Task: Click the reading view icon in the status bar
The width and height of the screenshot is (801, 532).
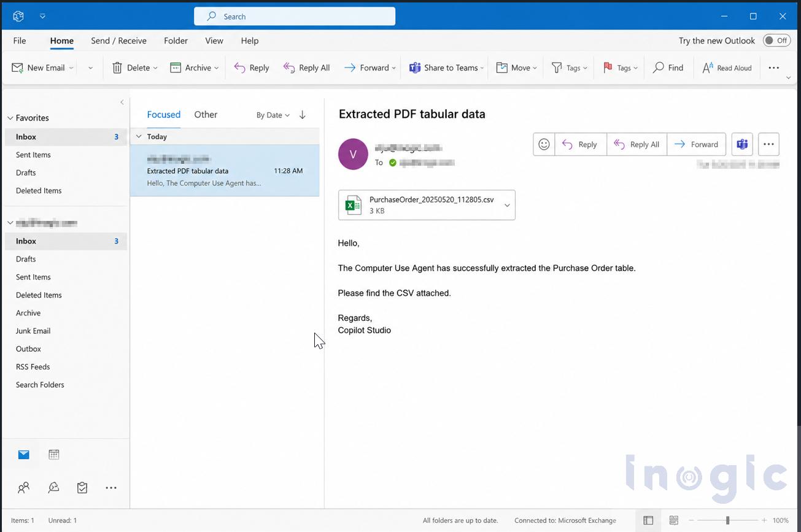Action: click(x=674, y=520)
